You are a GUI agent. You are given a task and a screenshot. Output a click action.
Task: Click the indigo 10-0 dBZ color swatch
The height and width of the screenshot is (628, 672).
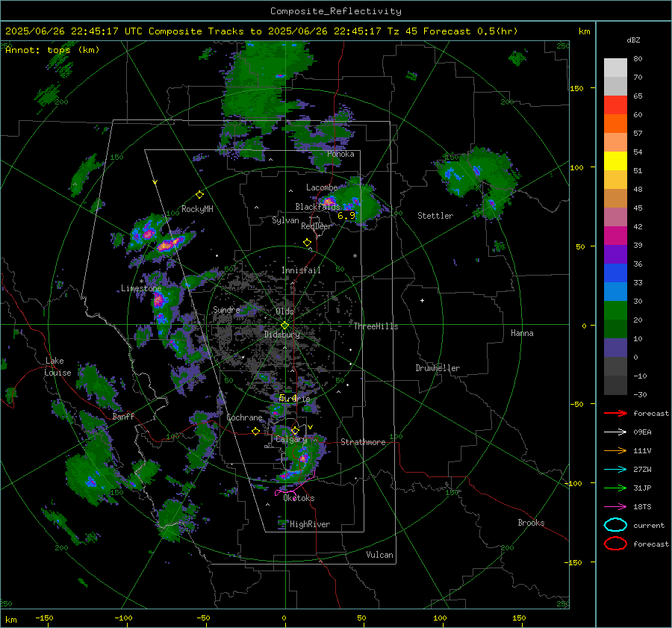615,348
